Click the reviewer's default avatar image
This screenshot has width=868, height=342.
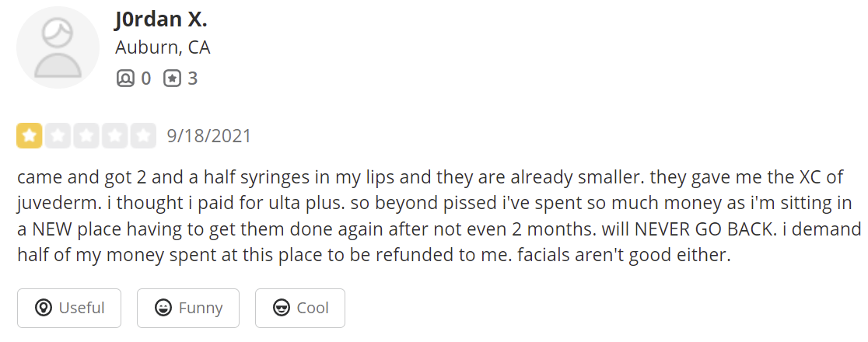click(x=58, y=47)
